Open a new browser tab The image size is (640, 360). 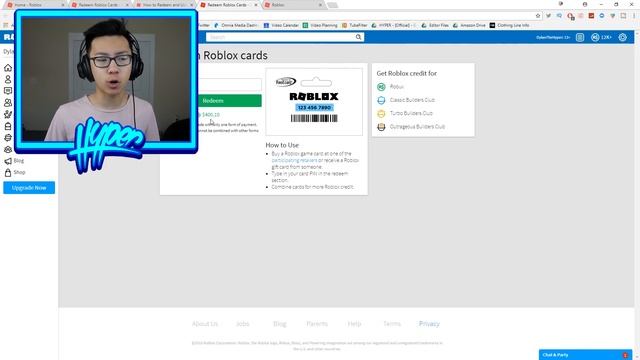click(333, 5)
